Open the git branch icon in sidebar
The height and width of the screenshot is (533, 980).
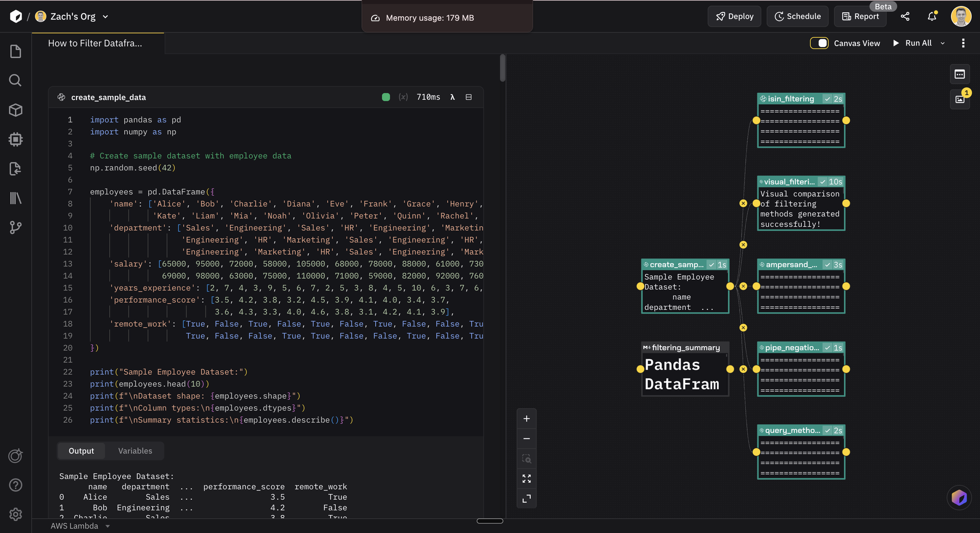pos(16,227)
